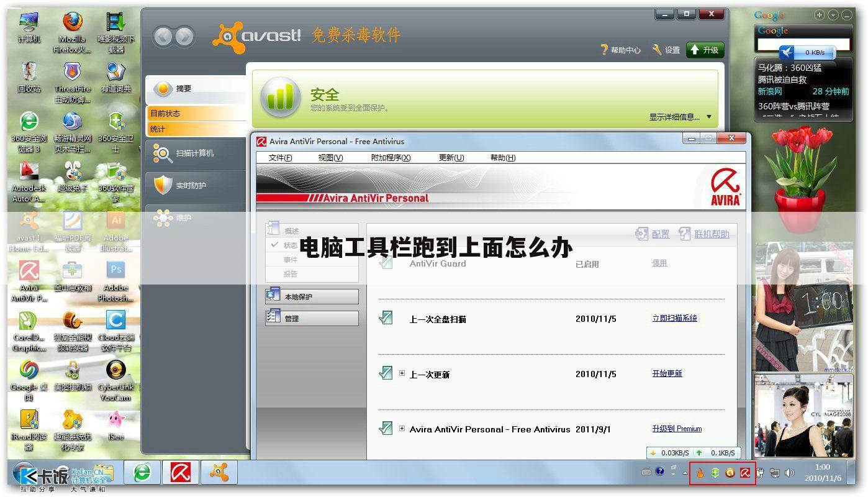Image resolution: width=868 pixels, height=497 pixels.
Task: Select the 回收站 recycle bin icon
Action: (x=29, y=77)
